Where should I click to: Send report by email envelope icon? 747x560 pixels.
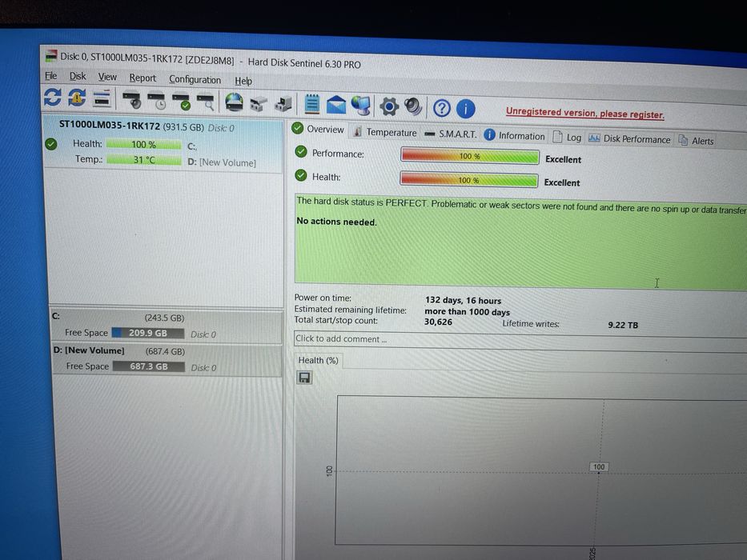336,105
